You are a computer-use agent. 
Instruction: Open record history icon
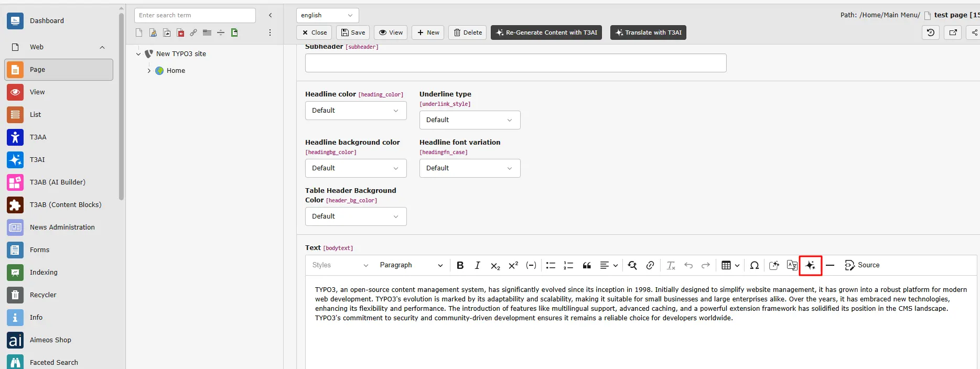[931, 32]
